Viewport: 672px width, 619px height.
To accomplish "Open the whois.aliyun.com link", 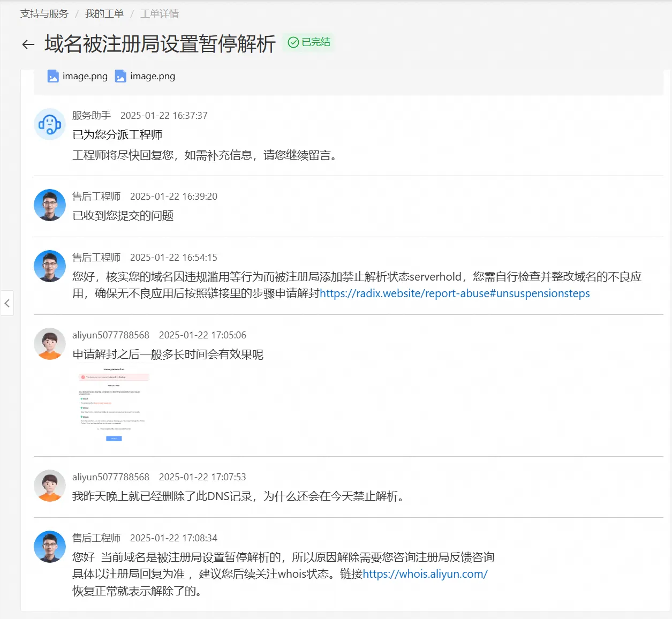I will [x=425, y=573].
